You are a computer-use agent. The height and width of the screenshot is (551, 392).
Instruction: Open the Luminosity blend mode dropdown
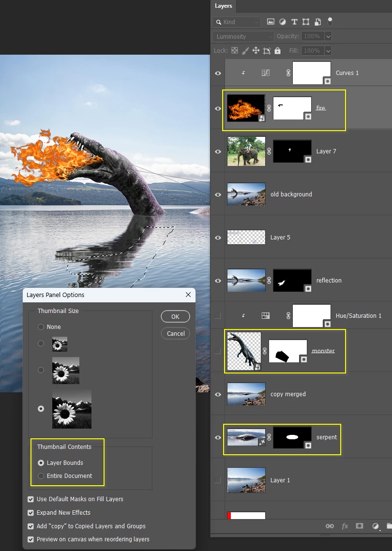click(x=242, y=36)
